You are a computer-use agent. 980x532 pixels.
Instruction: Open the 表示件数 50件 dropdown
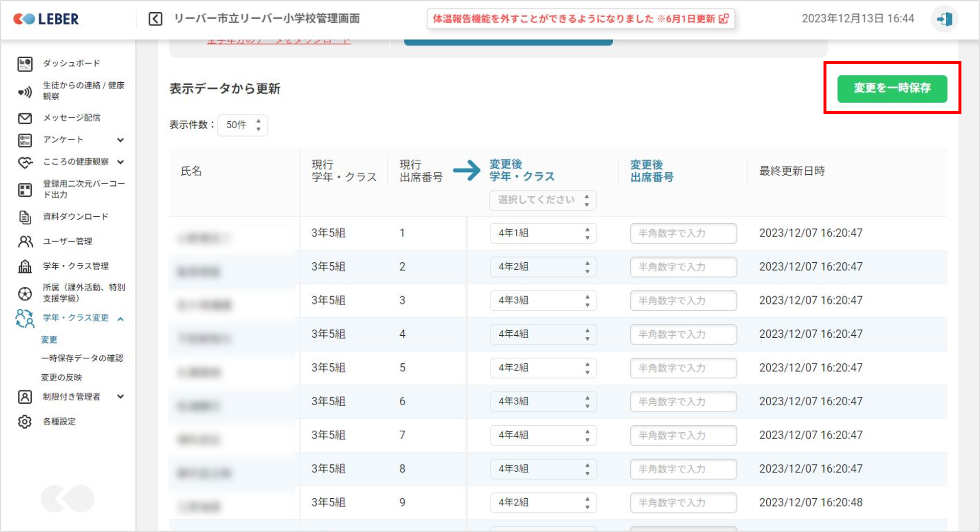pyautogui.click(x=243, y=125)
